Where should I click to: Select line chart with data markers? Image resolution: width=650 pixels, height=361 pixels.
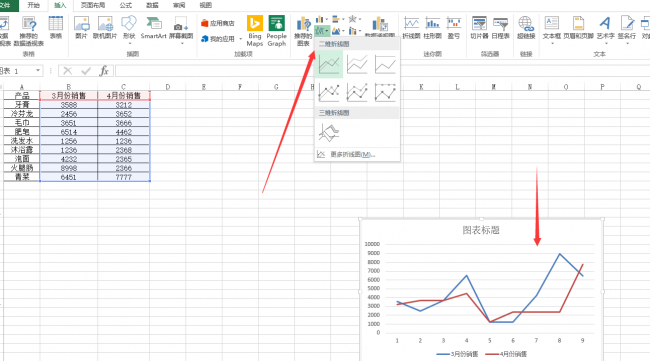pos(329,92)
